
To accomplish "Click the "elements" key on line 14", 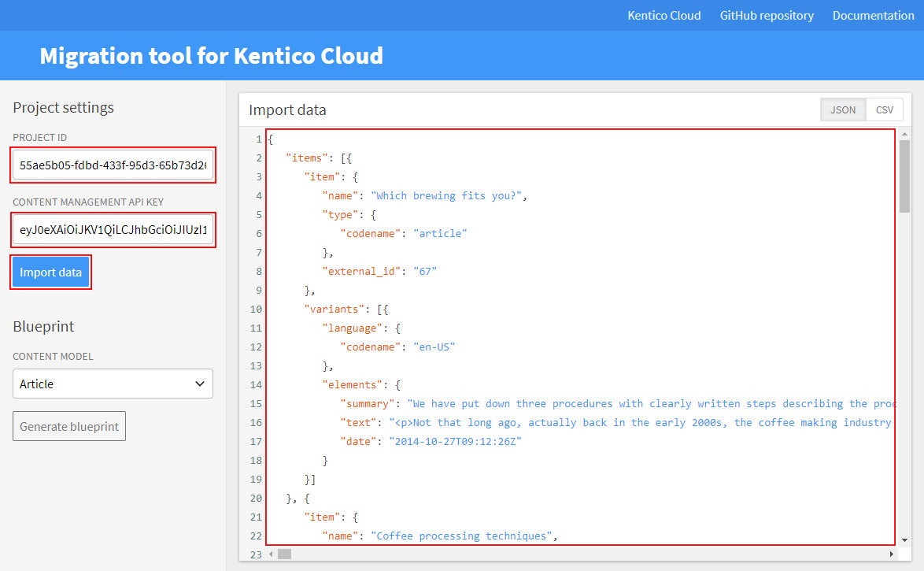I will coord(353,384).
